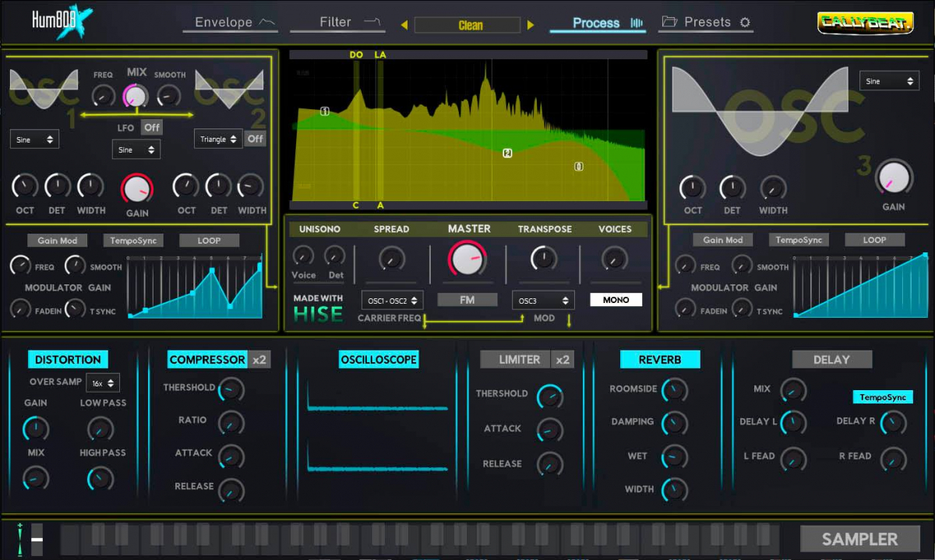The width and height of the screenshot is (935, 560).
Task: Open the 16x oversampling dropdown
Action: pos(103,383)
